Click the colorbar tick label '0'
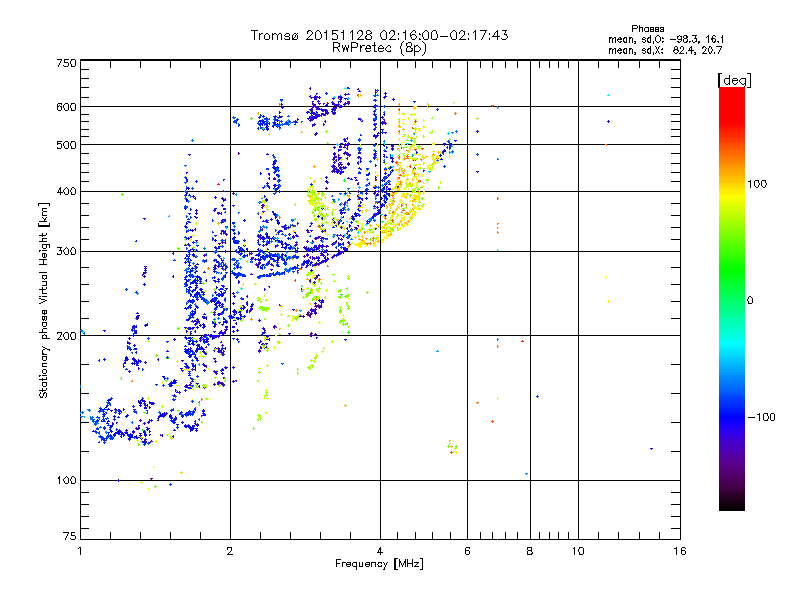The image size is (800, 600). 750,301
